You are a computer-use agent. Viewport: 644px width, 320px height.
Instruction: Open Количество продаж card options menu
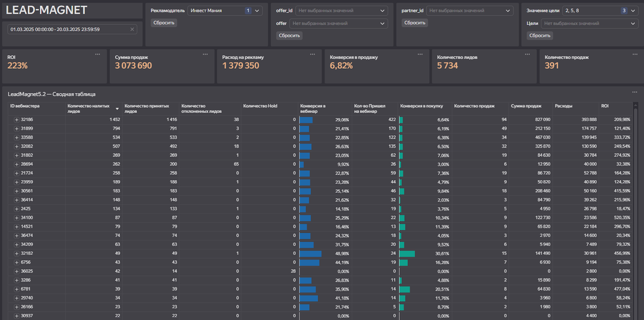(635, 54)
